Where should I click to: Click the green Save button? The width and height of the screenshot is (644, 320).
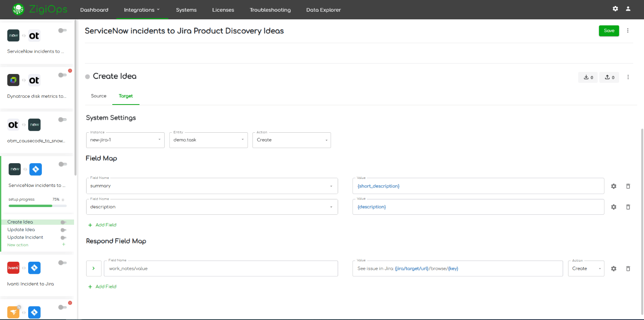609,31
